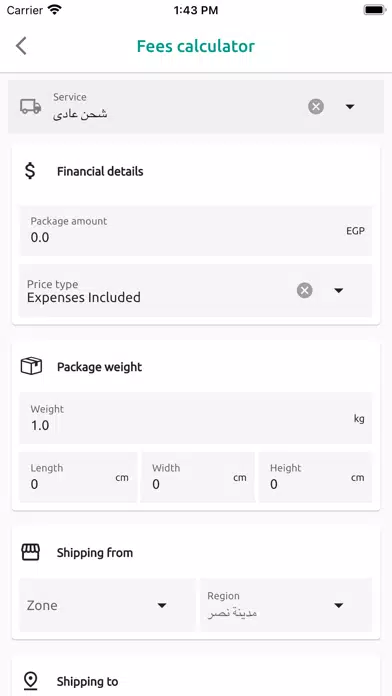Select the Width input field

[x=198, y=477]
